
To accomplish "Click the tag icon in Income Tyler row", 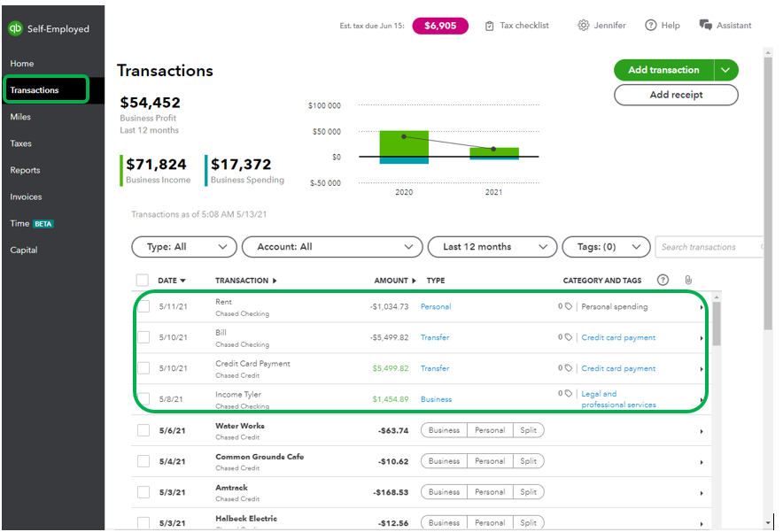I will (x=568, y=393).
